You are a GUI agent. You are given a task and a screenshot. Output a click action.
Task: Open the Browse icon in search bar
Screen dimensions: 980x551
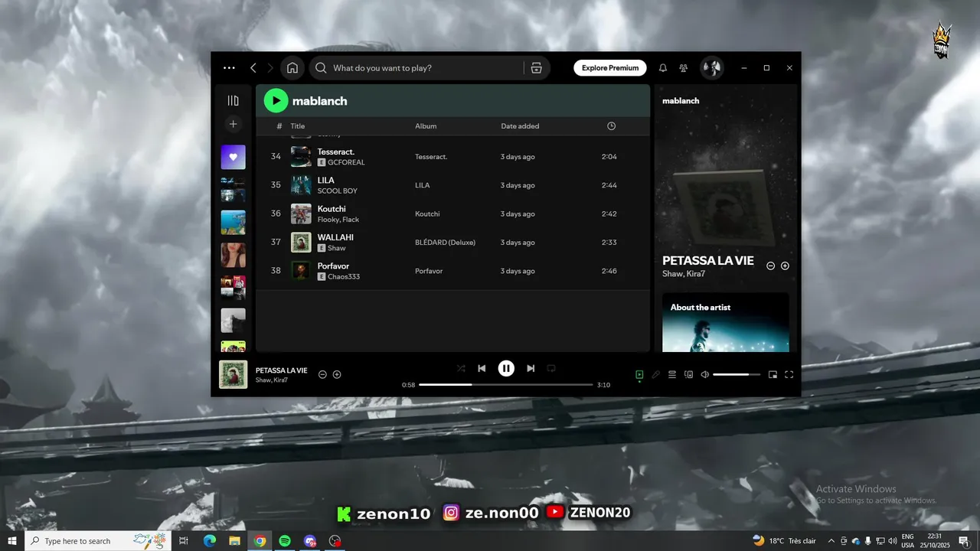coord(536,68)
